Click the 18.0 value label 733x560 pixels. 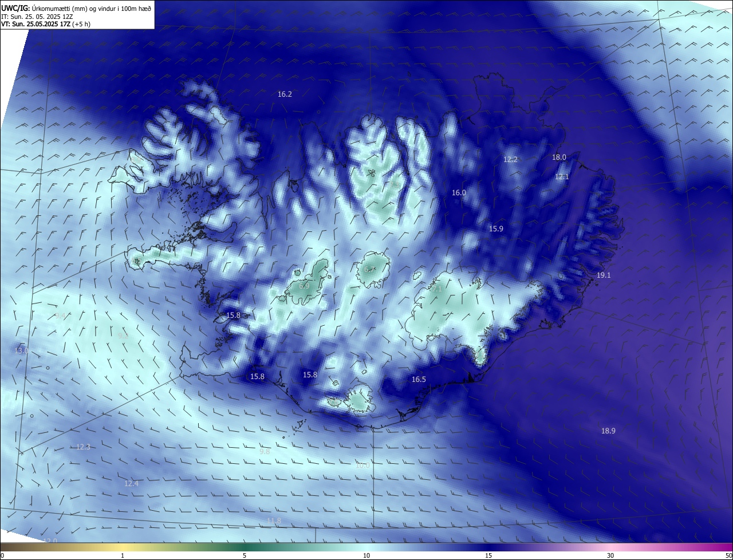click(x=559, y=157)
